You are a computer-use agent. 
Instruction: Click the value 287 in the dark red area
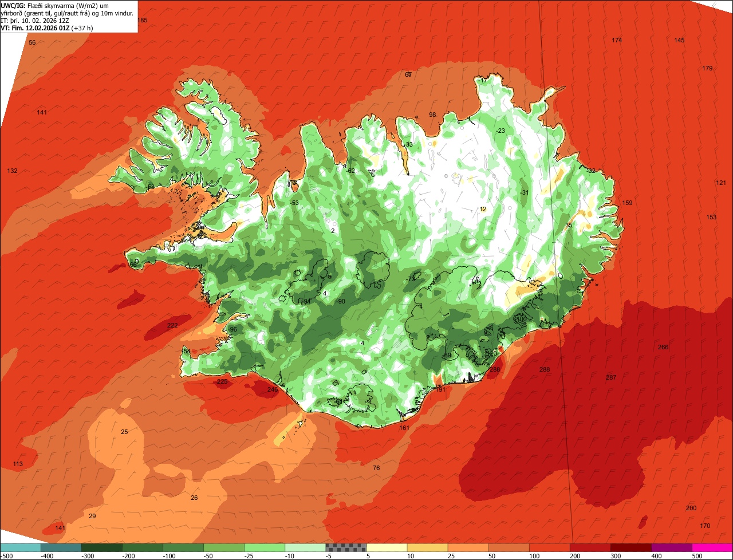[611, 378]
